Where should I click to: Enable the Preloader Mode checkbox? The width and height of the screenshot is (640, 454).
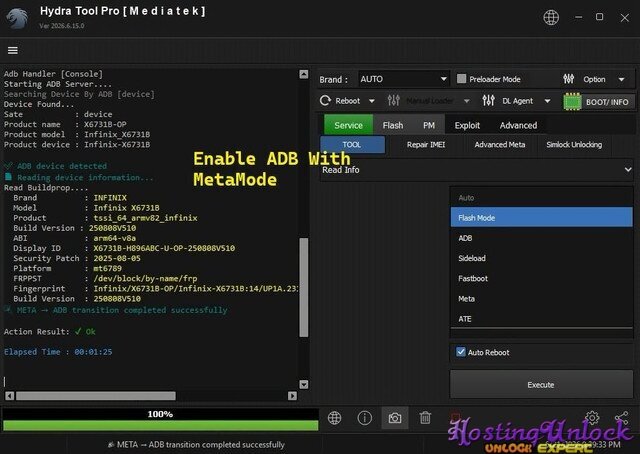click(461, 79)
